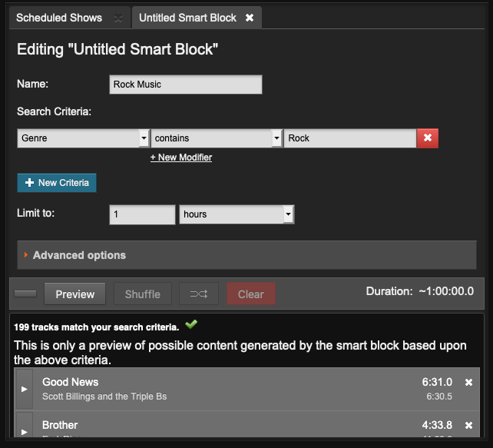493x448 pixels.
Task: Click the New Criteria button
Action: click(x=57, y=183)
